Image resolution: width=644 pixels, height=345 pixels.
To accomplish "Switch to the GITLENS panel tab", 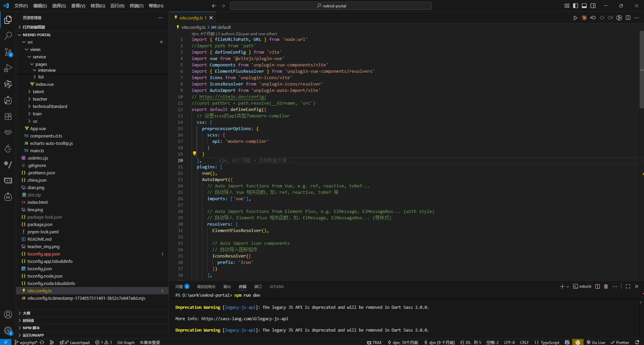I will click(x=277, y=287).
